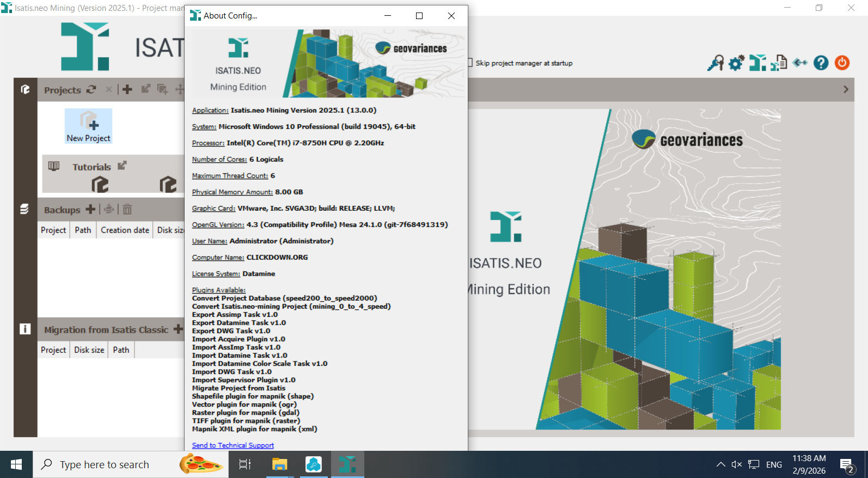Click the taskbar search box

[131, 464]
